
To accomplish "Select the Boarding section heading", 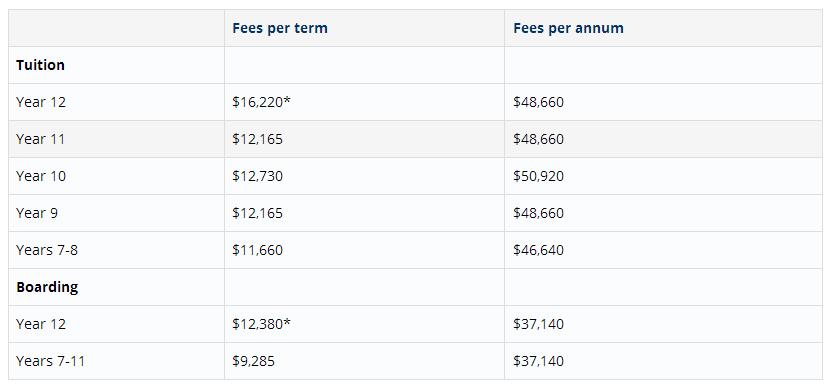I will point(47,287).
